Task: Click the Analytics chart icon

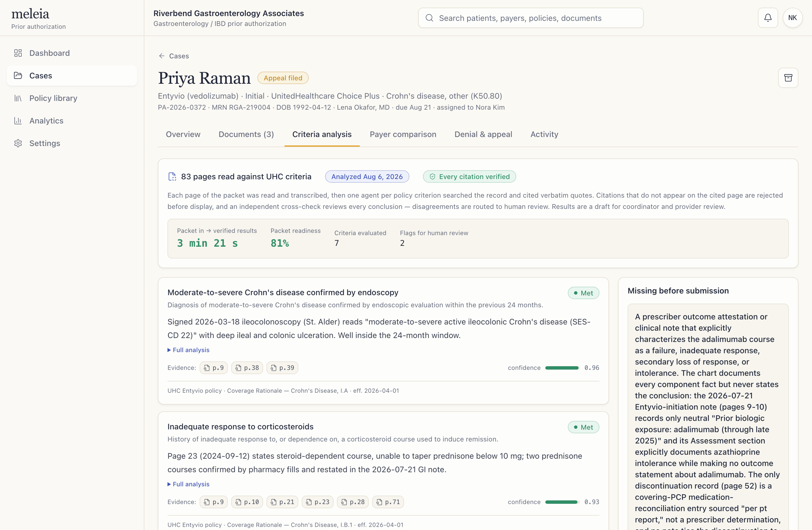Action: coord(18,121)
